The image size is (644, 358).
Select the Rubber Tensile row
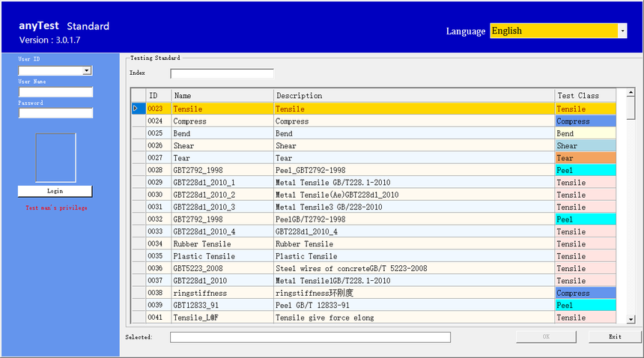pos(222,244)
